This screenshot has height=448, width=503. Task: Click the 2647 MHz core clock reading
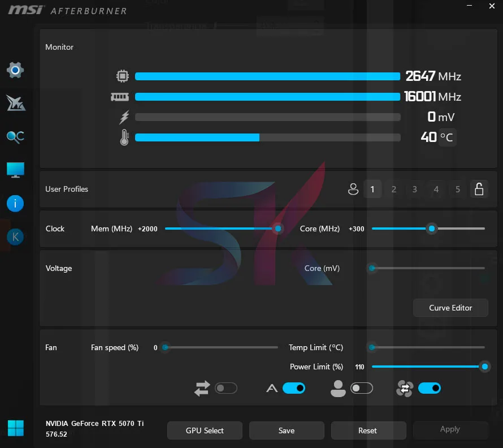[x=433, y=76]
